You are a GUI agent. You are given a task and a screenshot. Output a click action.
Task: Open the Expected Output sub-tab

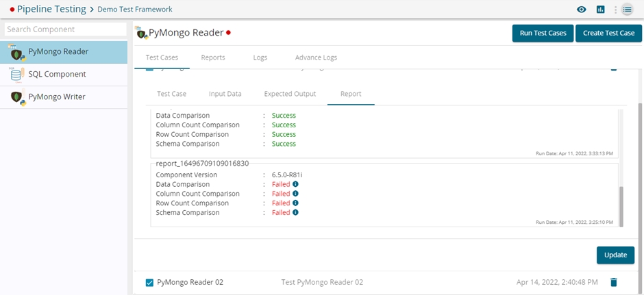(290, 94)
